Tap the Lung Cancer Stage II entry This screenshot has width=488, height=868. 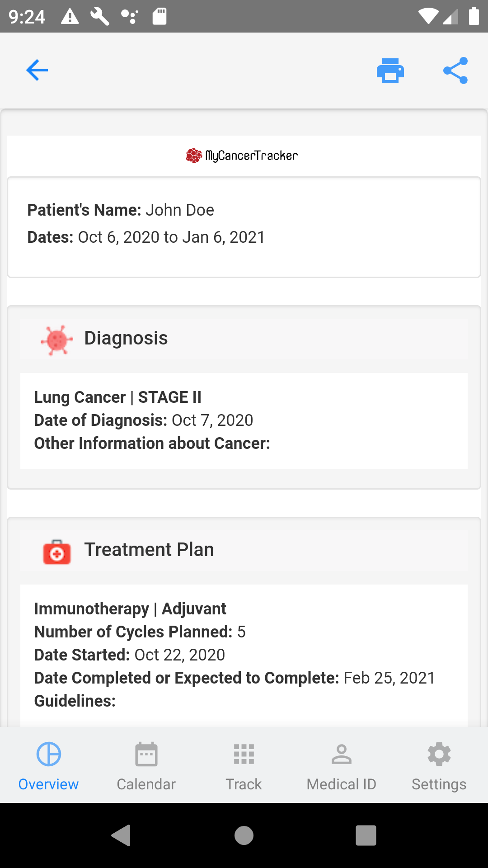[x=118, y=397]
